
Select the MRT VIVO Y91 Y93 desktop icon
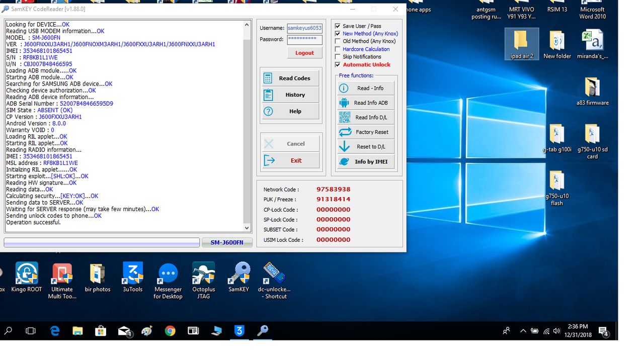click(x=522, y=10)
